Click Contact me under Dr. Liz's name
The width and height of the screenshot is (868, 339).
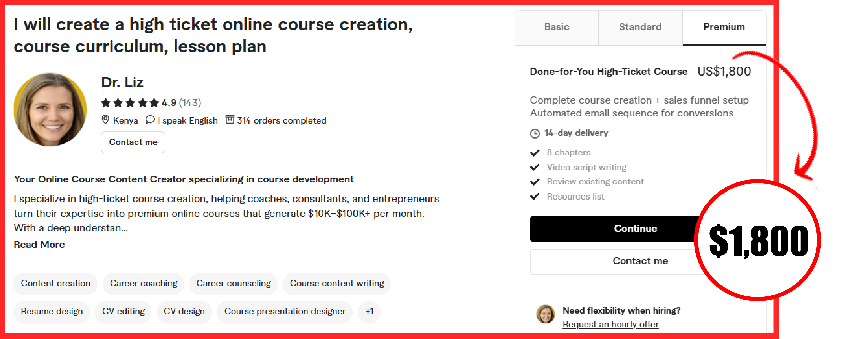(133, 142)
